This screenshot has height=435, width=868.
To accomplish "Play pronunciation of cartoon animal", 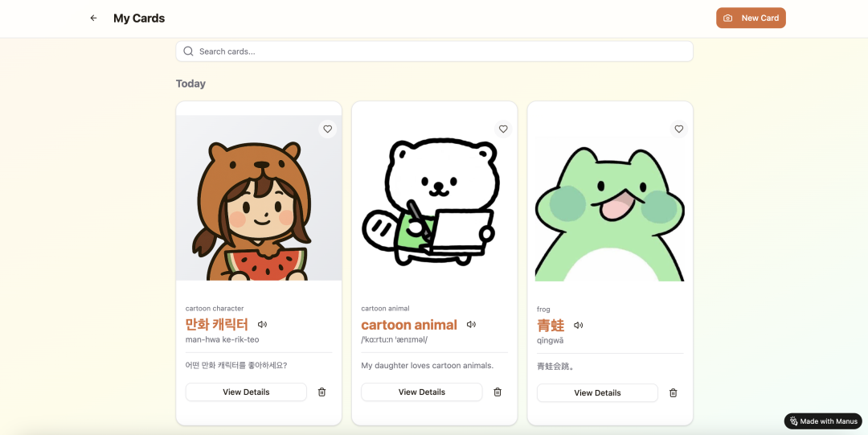I will tap(471, 325).
